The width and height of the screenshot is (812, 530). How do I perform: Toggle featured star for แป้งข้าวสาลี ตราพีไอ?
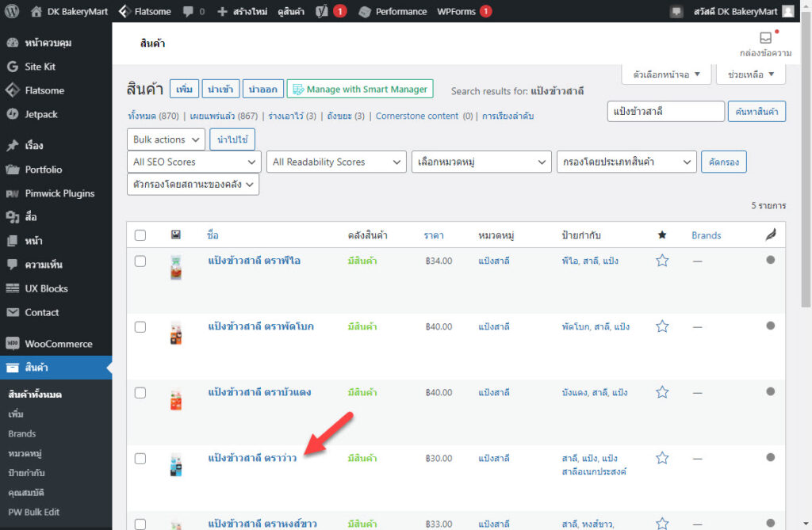tap(662, 261)
